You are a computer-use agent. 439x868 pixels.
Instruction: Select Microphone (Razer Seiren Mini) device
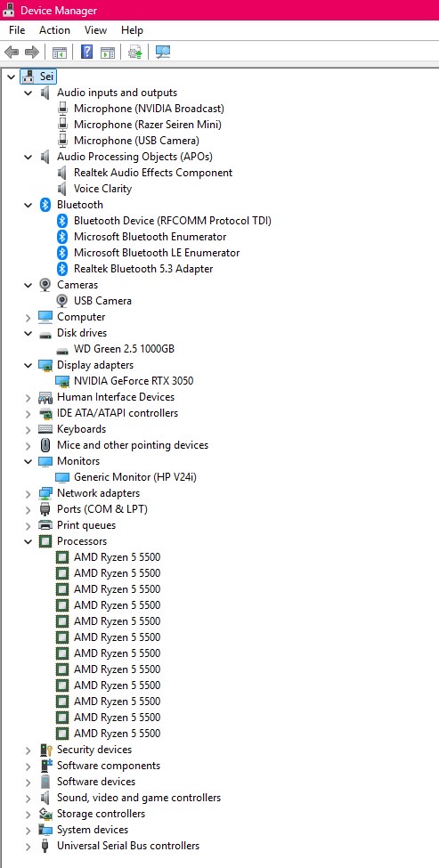pos(147,125)
